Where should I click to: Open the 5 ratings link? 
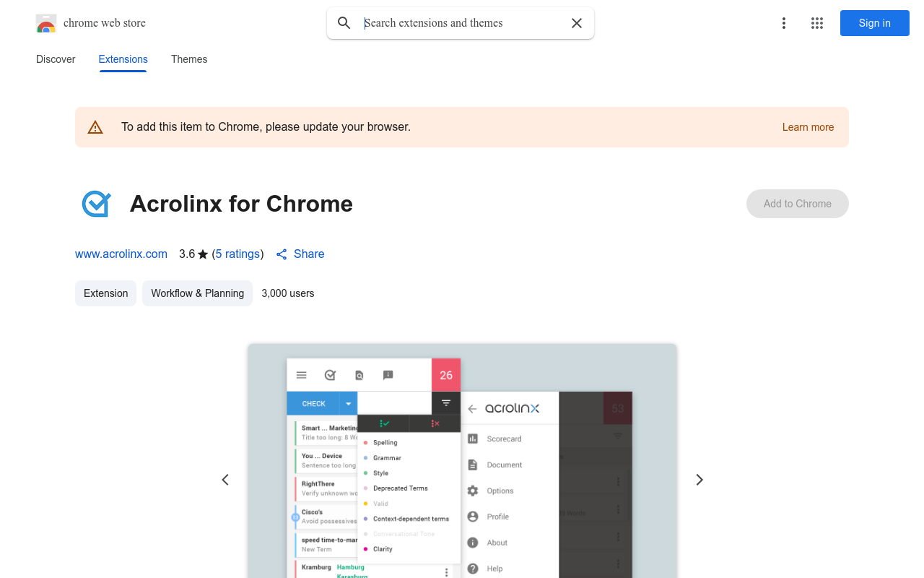click(237, 254)
